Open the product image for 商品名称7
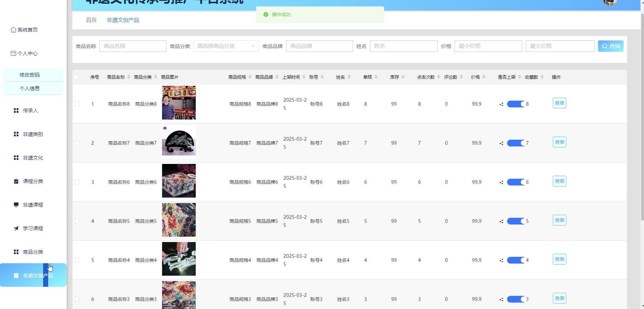The width and height of the screenshot is (644, 309). (179, 142)
